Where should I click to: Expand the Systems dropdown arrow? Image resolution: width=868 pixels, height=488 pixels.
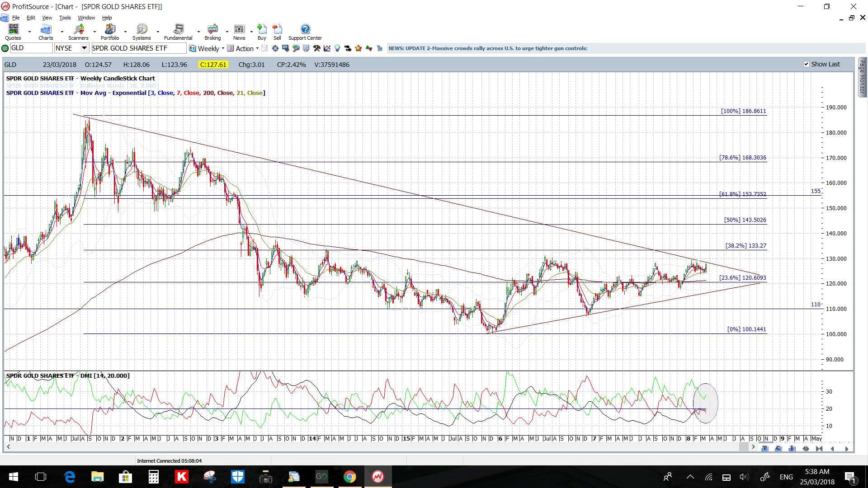point(158,32)
